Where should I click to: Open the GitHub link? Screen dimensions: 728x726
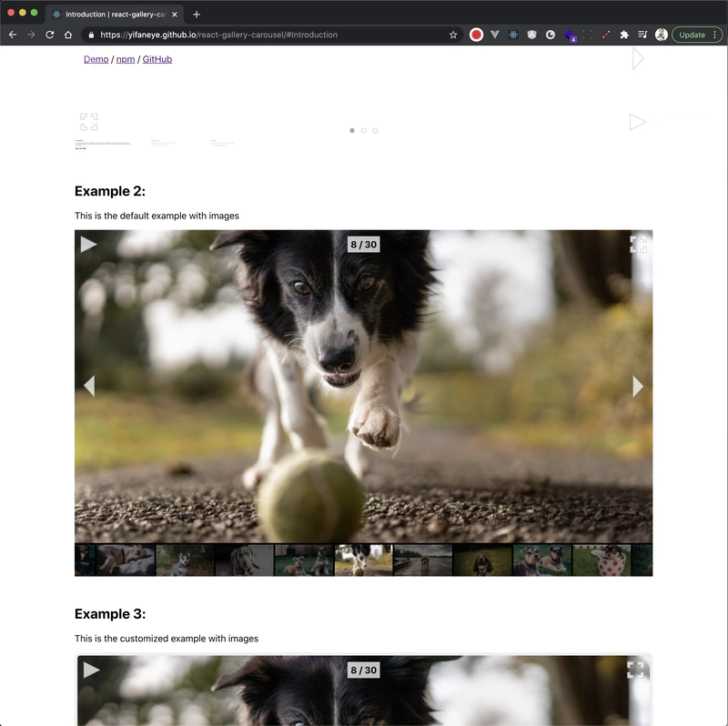[157, 58]
